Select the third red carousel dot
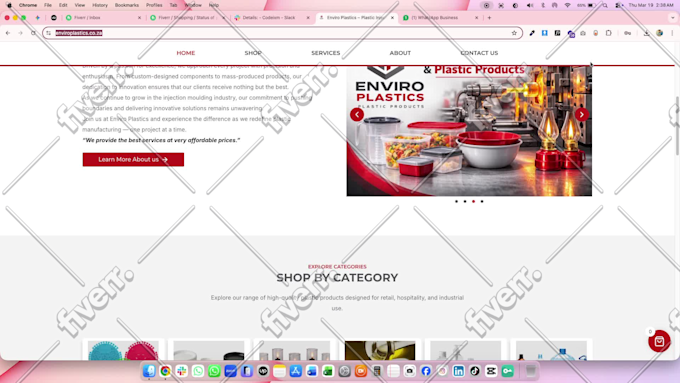 click(474, 201)
